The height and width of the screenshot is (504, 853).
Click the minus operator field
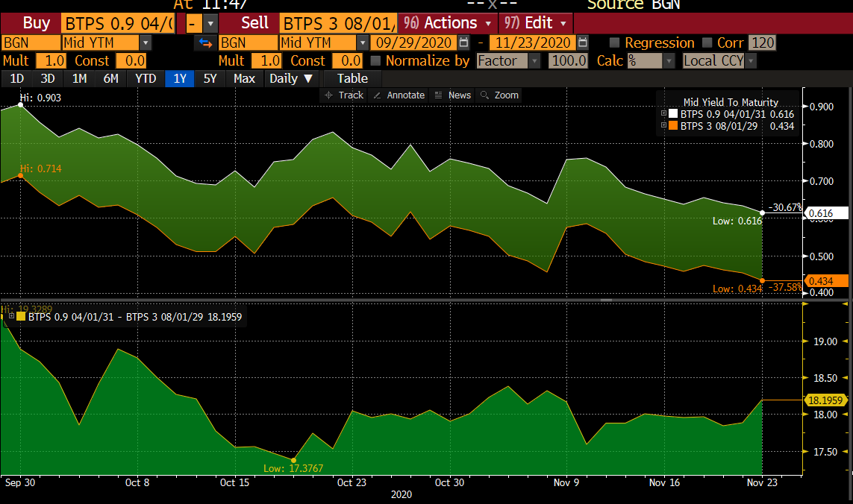[194, 23]
